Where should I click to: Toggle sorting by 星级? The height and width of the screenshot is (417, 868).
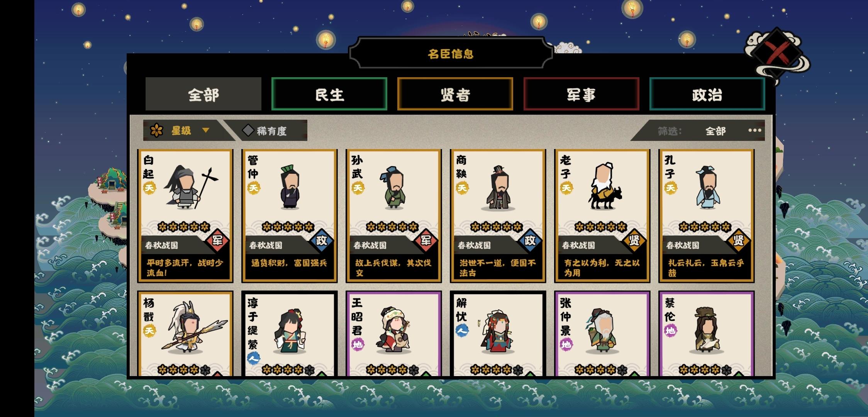click(181, 131)
